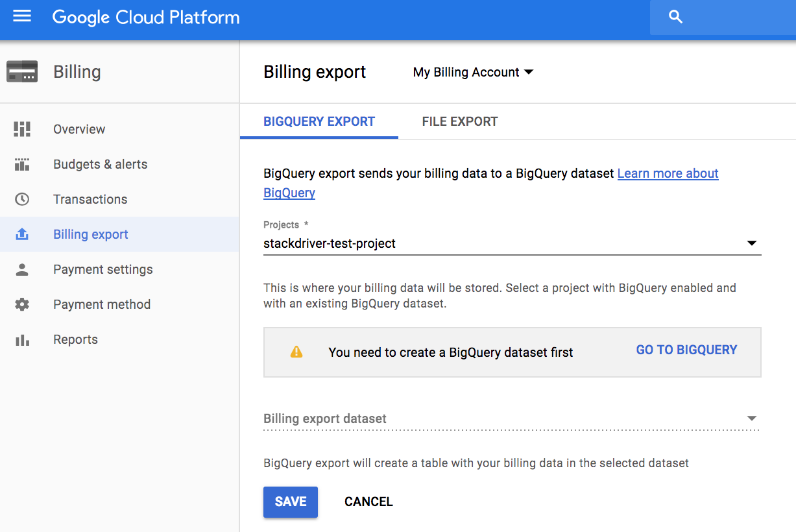The width and height of the screenshot is (796, 532).
Task: Click the Payment method gear icon
Action: [x=22, y=304]
